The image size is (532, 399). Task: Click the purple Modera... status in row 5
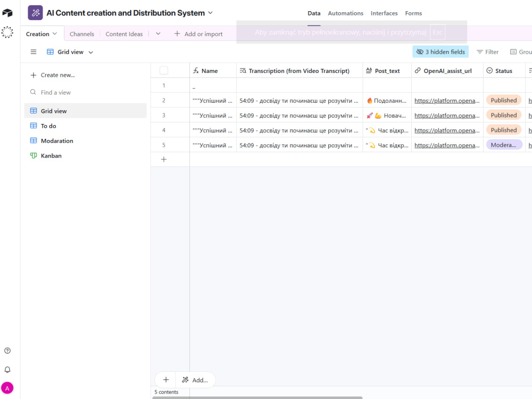pyautogui.click(x=504, y=145)
